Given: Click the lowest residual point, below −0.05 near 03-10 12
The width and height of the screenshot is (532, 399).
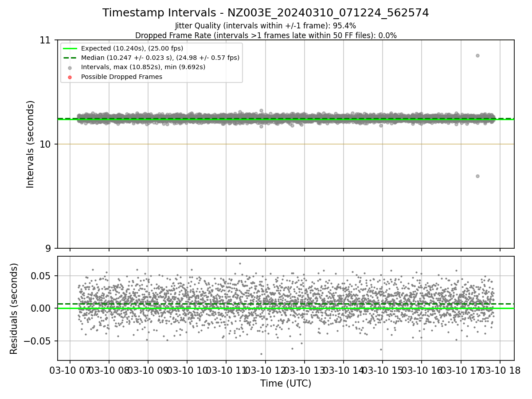Looking at the screenshot, I should click(x=261, y=354).
